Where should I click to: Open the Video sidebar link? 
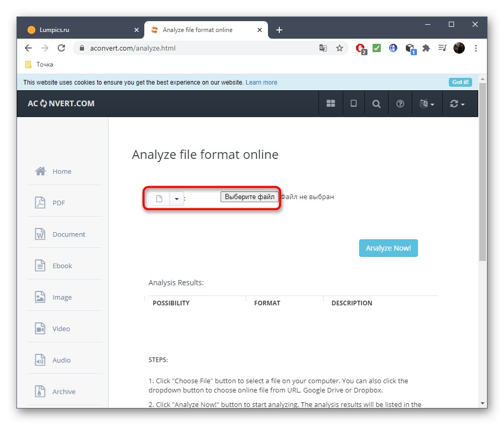(x=61, y=329)
